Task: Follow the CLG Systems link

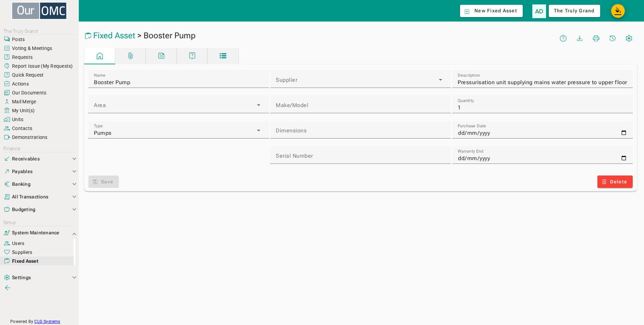Action: [x=47, y=322]
